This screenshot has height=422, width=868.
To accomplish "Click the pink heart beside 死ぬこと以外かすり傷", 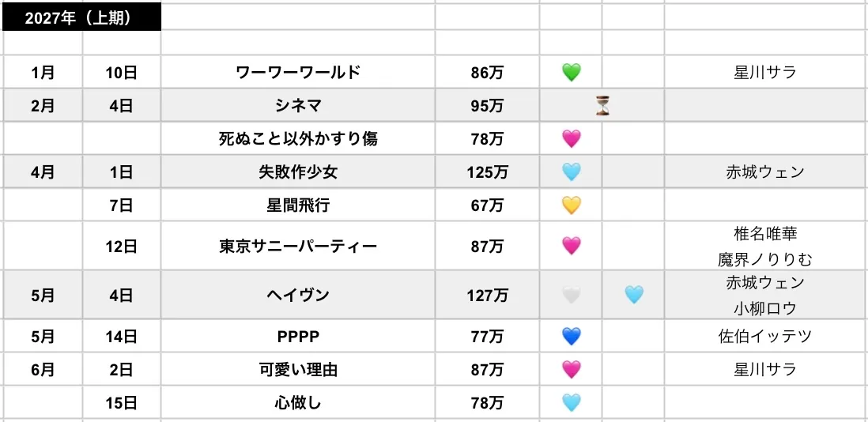I will click(571, 139).
